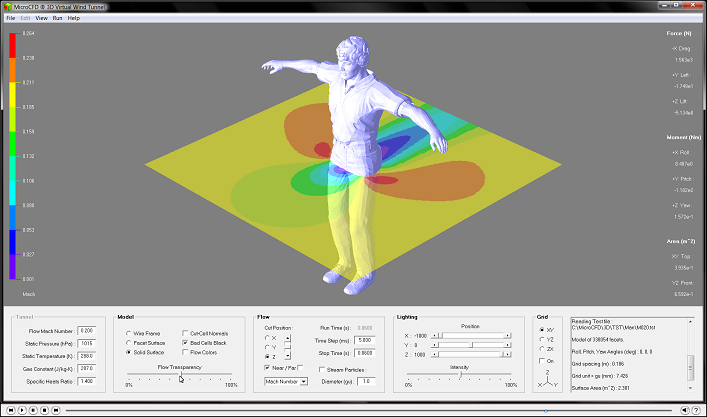Click the left arrow of Lighting Z position
Screen dimensions: 707x417
(x=435, y=355)
